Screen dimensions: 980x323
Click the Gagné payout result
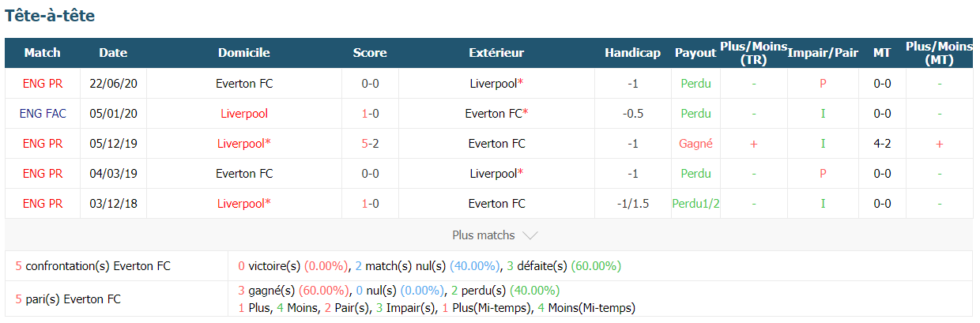(695, 143)
